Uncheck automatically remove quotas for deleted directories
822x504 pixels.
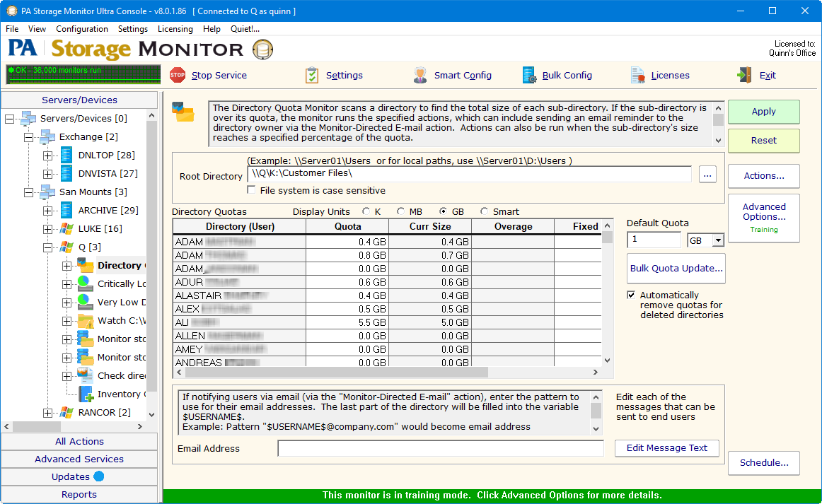tap(631, 295)
